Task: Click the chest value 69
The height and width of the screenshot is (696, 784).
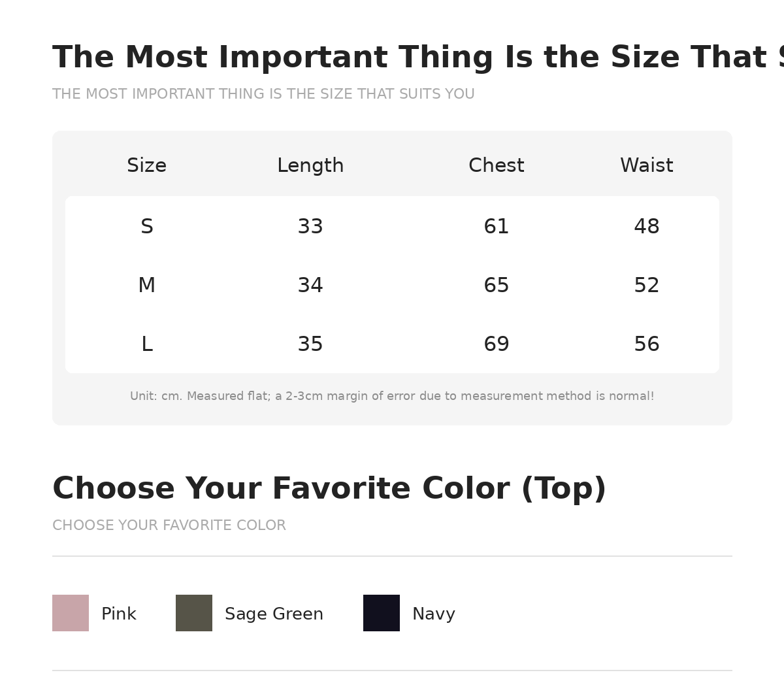Action: tap(497, 344)
